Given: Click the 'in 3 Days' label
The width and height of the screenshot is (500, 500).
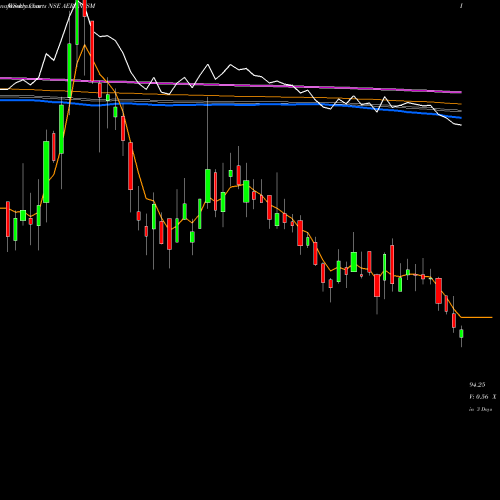Looking at the screenshot, I should (x=481, y=409).
